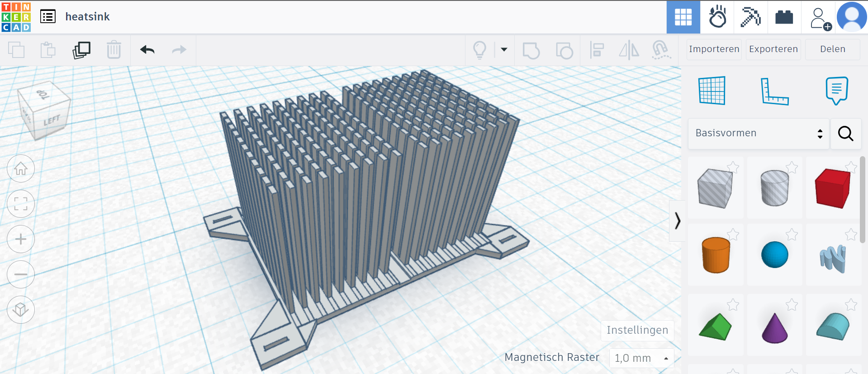Select the Workplane tool
The image size is (868, 374).
pos(712,91)
